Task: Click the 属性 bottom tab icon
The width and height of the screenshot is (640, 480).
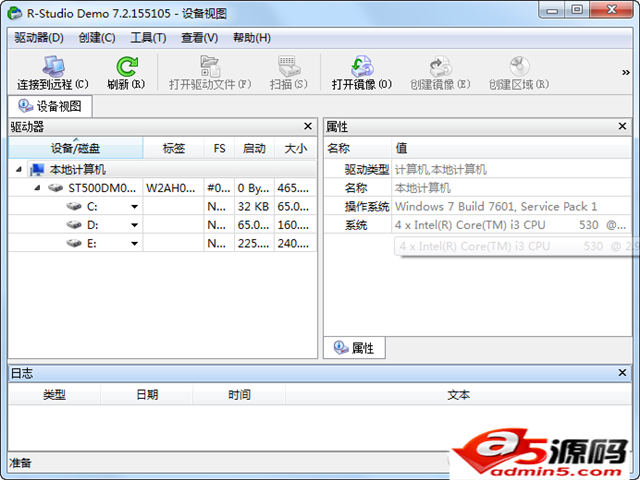Action: pos(341,348)
